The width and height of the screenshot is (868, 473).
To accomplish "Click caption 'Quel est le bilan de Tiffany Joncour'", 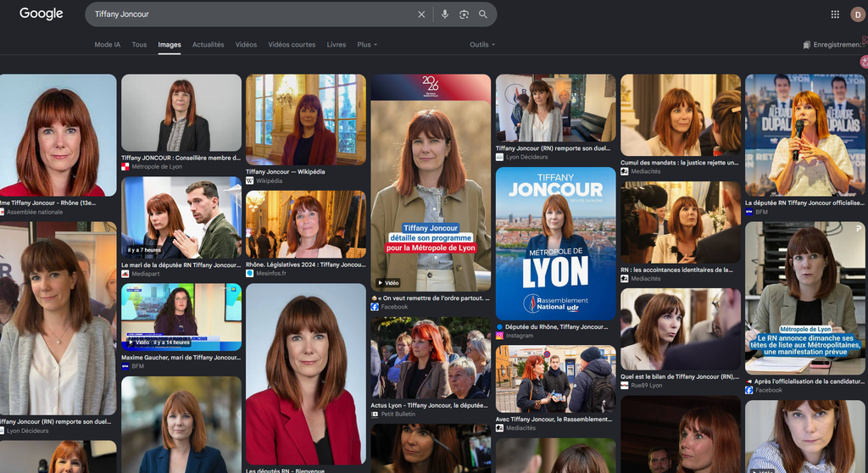I will click(679, 376).
